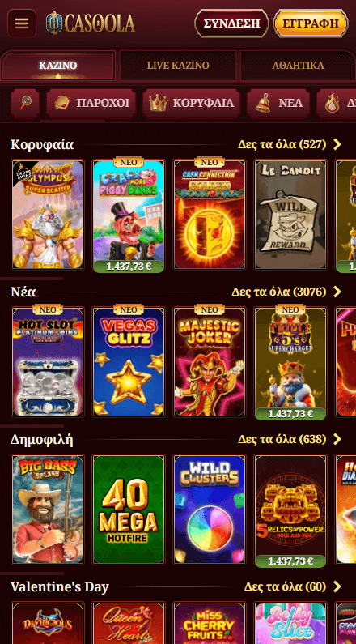The image size is (356, 644).
Task: Open the magnifier search icon
Action: 25,103
